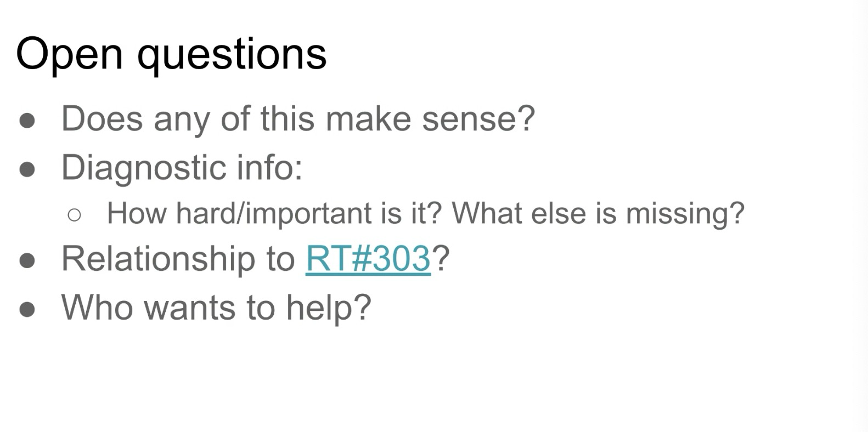Click the words "Relationship to" before the link
The width and height of the screenshot is (868, 432).
click(x=178, y=258)
